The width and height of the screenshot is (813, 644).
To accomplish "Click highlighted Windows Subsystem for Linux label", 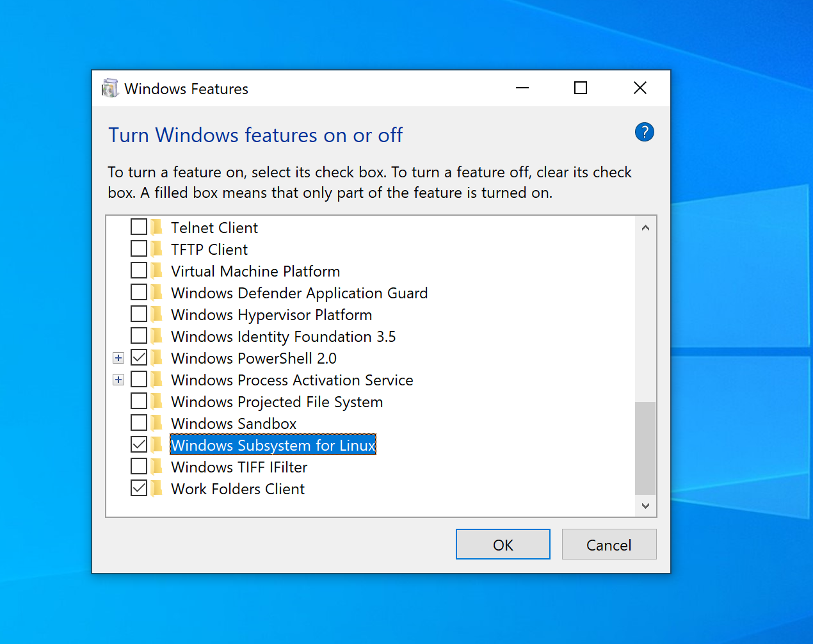I will 273,445.
